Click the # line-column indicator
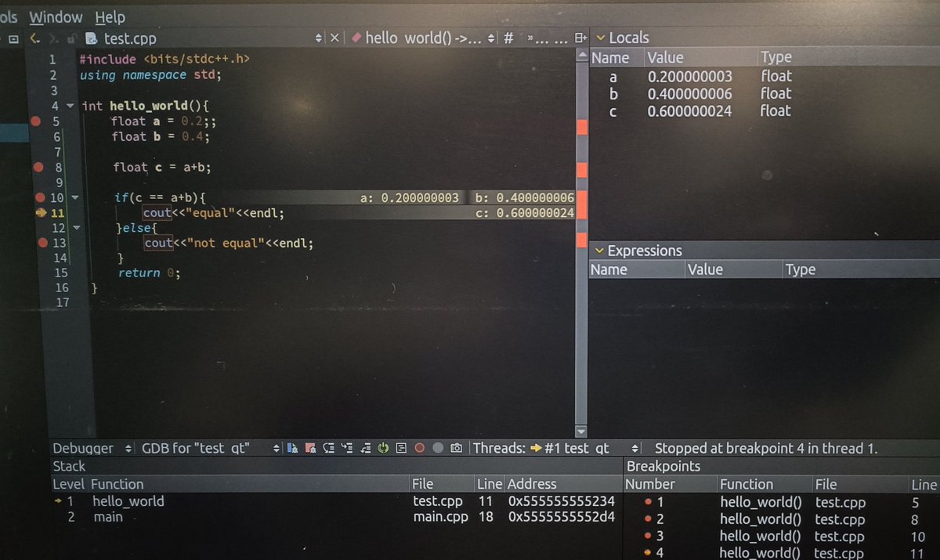This screenshot has height=560, width=940. [508, 38]
